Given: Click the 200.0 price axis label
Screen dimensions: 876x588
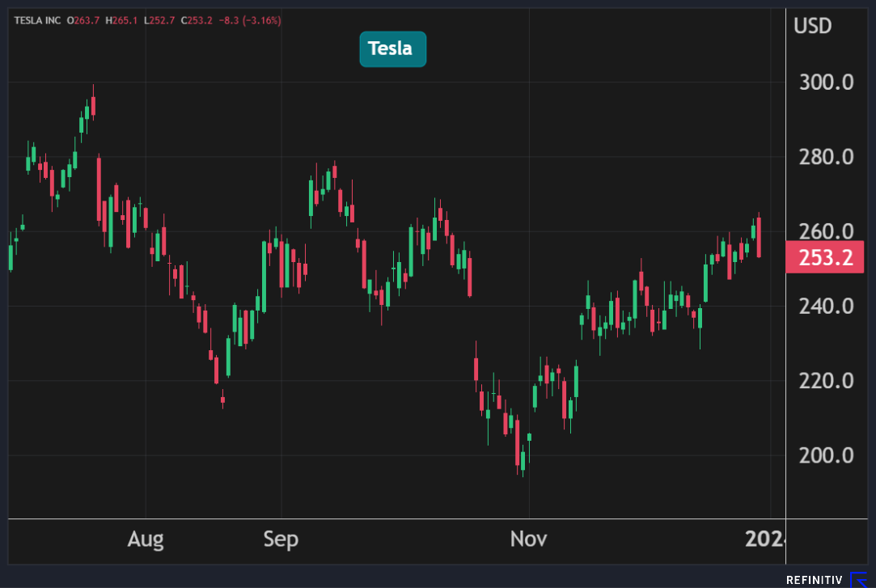Looking at the screenshot, I should point(827,455).
